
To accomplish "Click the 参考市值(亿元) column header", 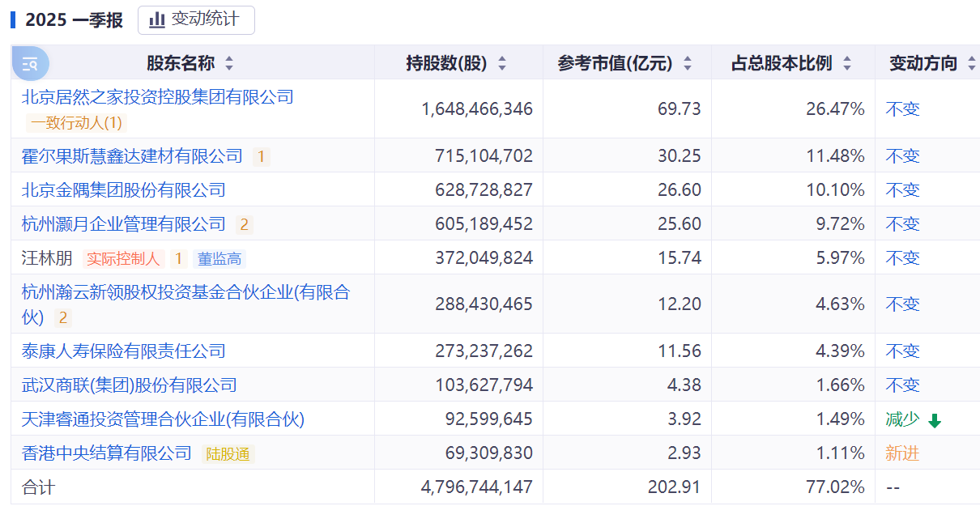I will click(616, 63).
